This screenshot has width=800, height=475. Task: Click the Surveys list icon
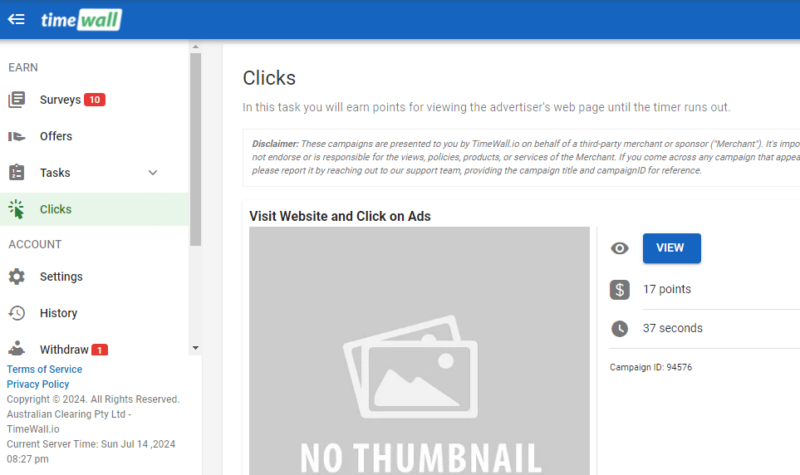tap(16, 100)
